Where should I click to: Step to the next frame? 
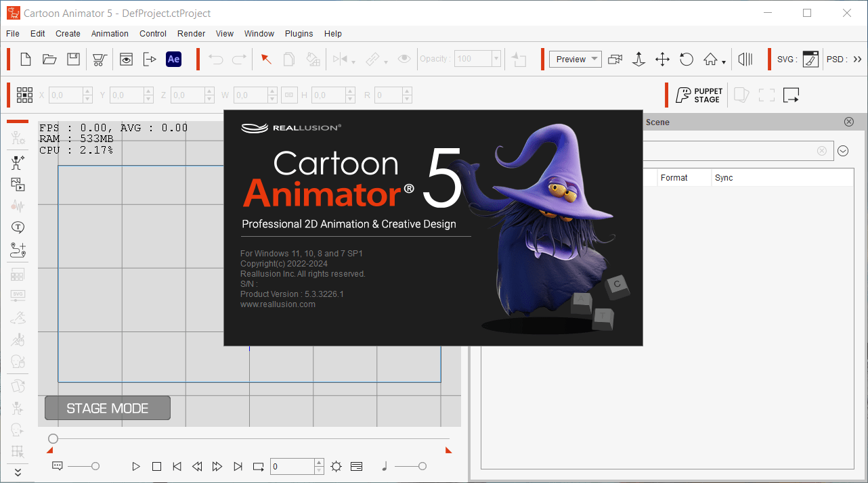tap(217, 466)
